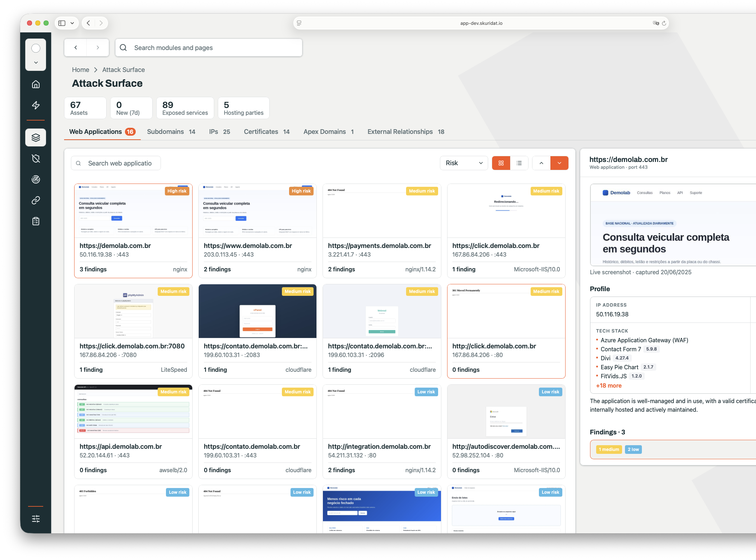Switch to the Subdomains tab
This screenshot has width=756, height=560.
click(171, 132)
